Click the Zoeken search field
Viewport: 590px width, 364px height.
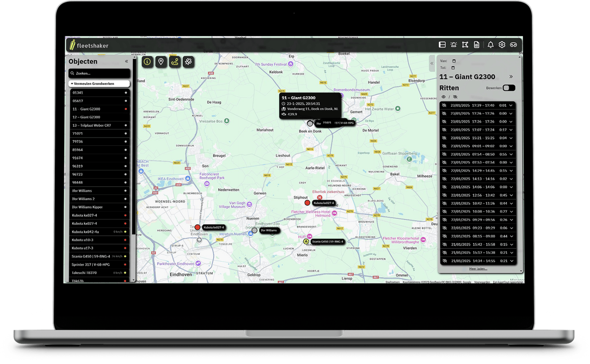coord(99,73)
